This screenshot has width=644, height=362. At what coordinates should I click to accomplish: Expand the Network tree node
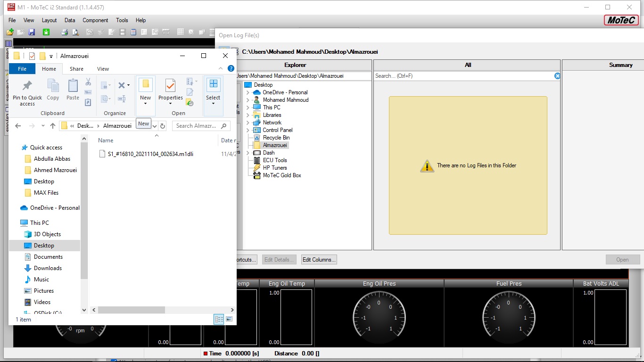248,123
